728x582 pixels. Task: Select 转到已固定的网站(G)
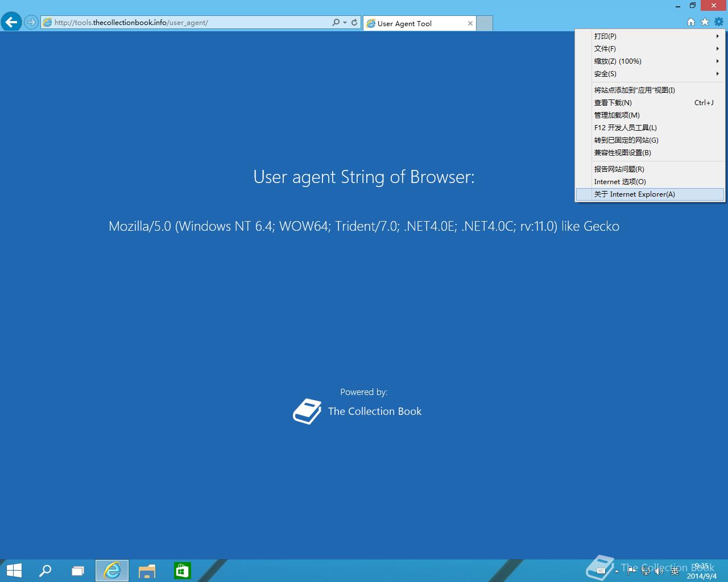point(650,140)
